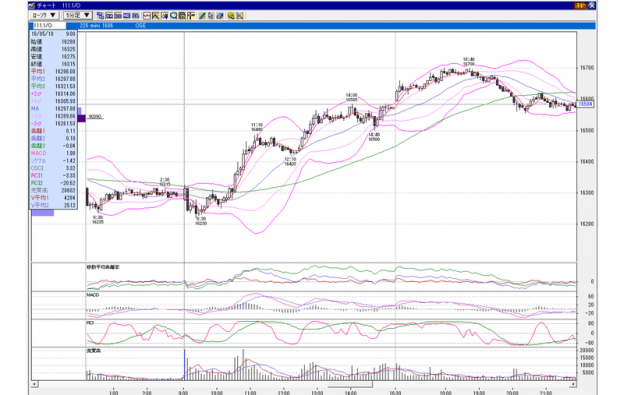Click the green pencil drawing tool icon
The height and width of the screenshot is (395, 624).
click(202, 16)
